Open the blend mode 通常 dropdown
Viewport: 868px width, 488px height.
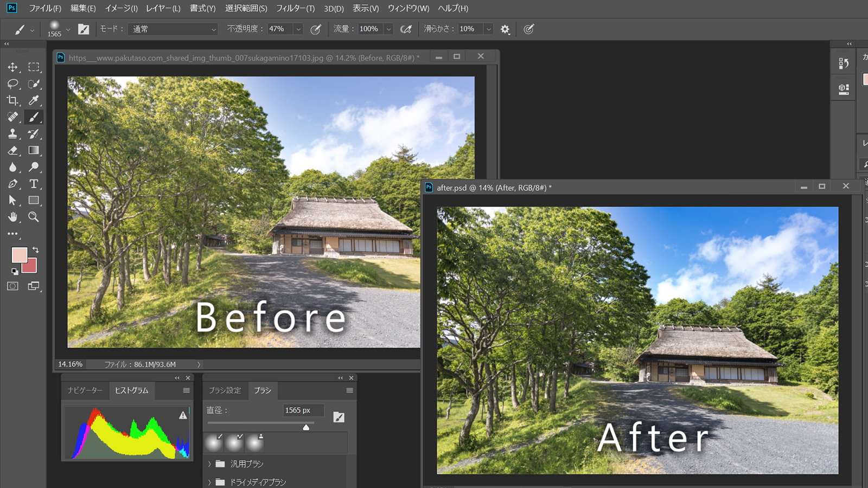tap(174, 29)
